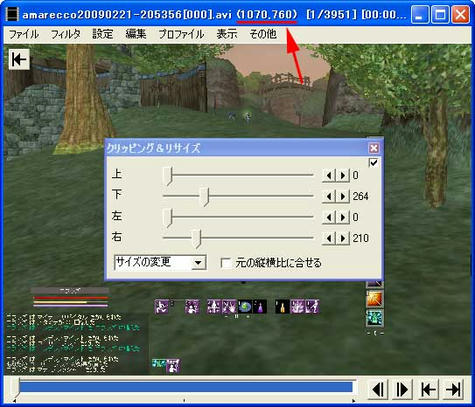
Task: Enable the 元の縦横比に合せる checkbox
Action: 226,263
